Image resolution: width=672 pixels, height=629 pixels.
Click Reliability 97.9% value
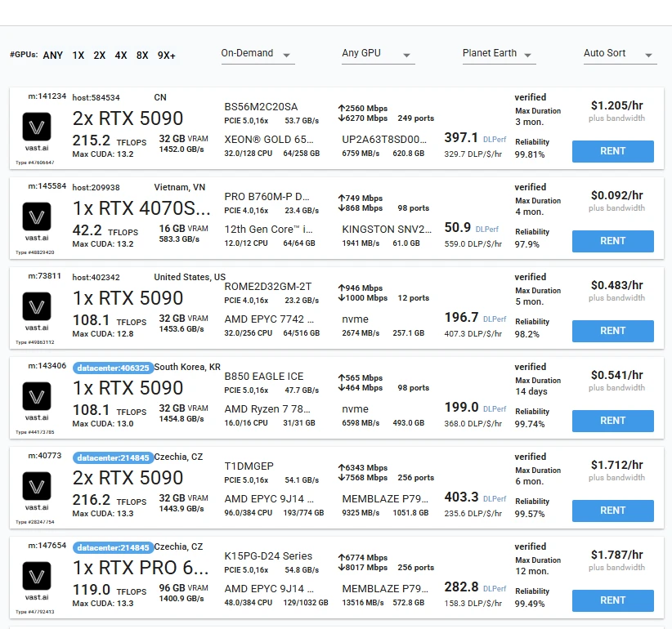(x=527, y=244)
